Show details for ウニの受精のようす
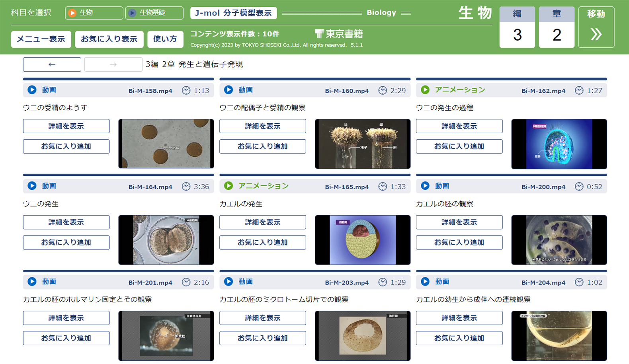The image size is (629, 364). click(x=66, y=126)
